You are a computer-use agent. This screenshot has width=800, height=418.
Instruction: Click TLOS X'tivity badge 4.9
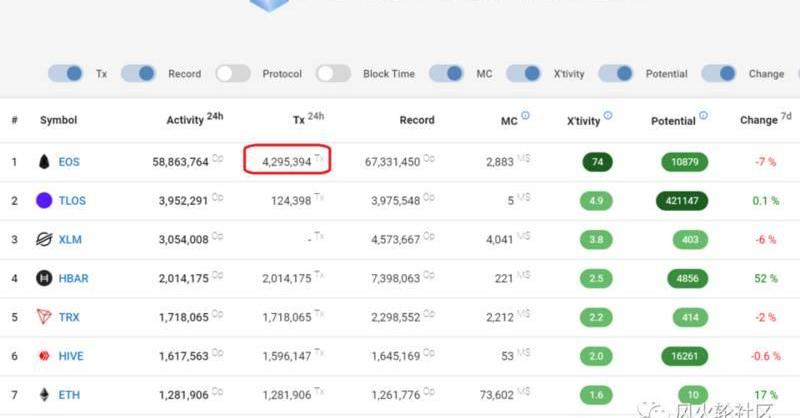(596, 201)
